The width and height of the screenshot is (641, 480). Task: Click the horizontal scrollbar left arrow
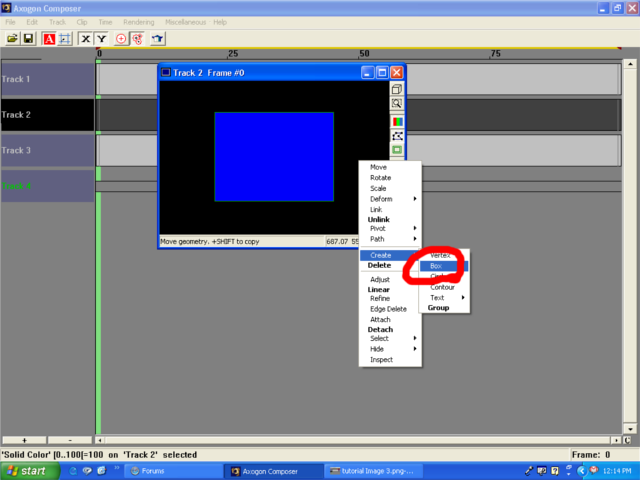100,440
